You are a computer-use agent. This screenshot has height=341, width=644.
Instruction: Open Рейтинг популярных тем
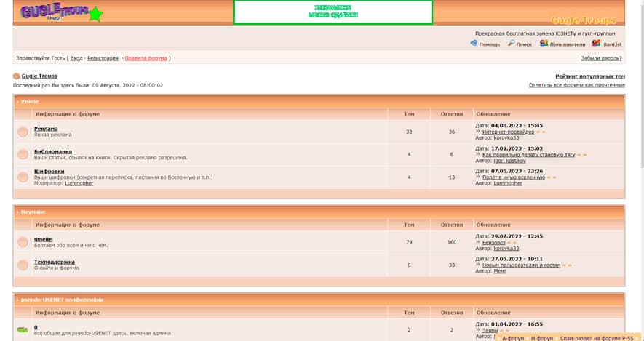click(590, 76)
